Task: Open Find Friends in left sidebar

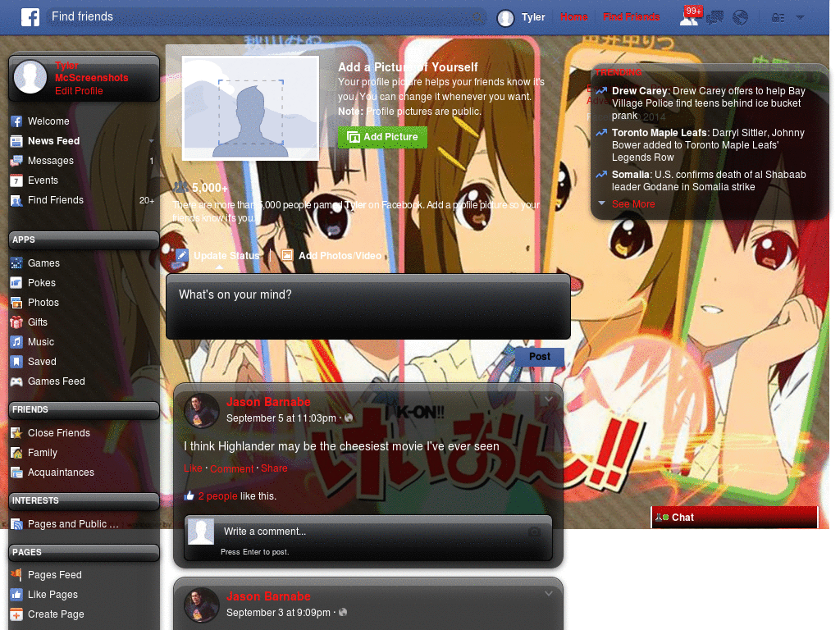Action: pyautogui.click(x=55, y=200)
